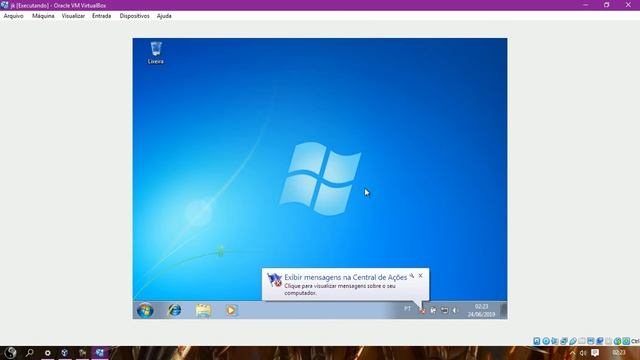640x360 pixels.
Task: Open the host yin-yang Start button
Action: [x=10, y=353]
